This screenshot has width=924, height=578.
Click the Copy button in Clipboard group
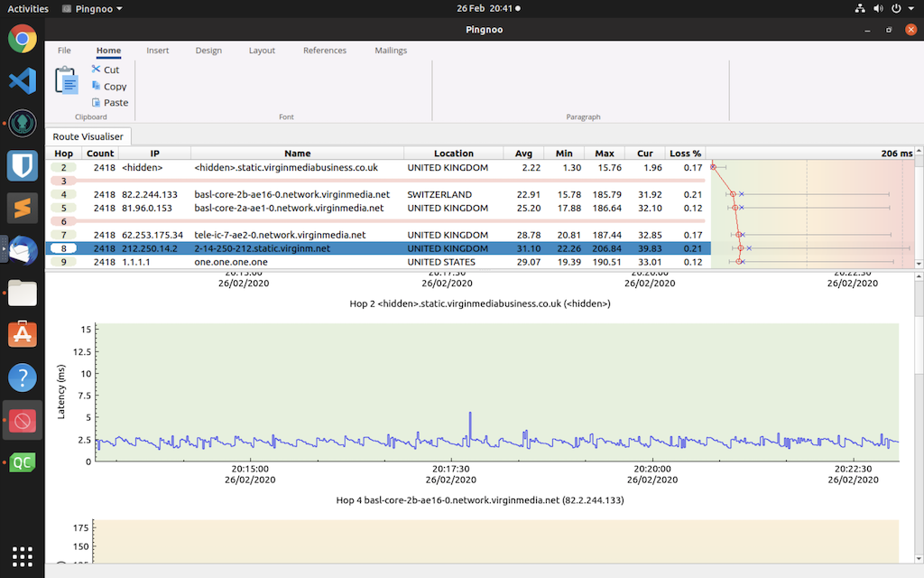[109, 86]
